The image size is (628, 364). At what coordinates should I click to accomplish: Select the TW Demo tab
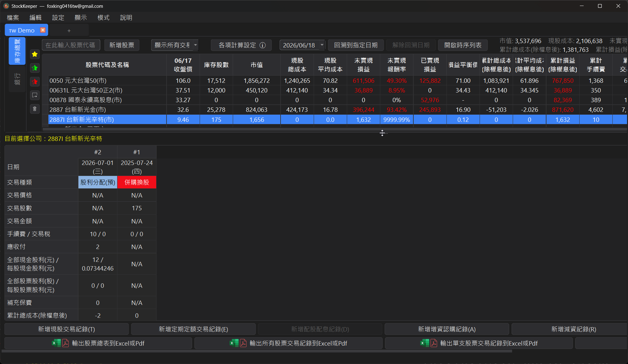click(22, 30)
